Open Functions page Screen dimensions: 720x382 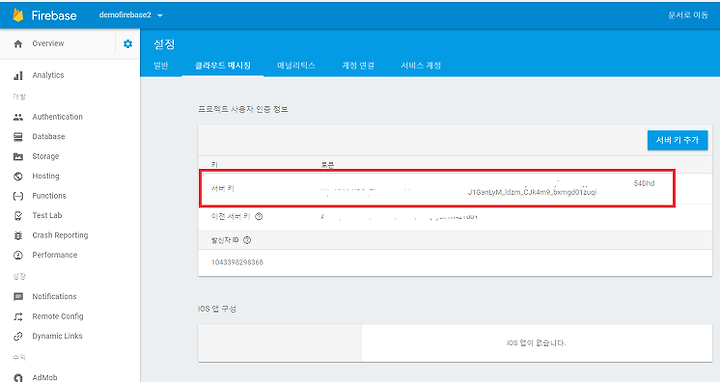pyautogui.click(x=49, y=196)
